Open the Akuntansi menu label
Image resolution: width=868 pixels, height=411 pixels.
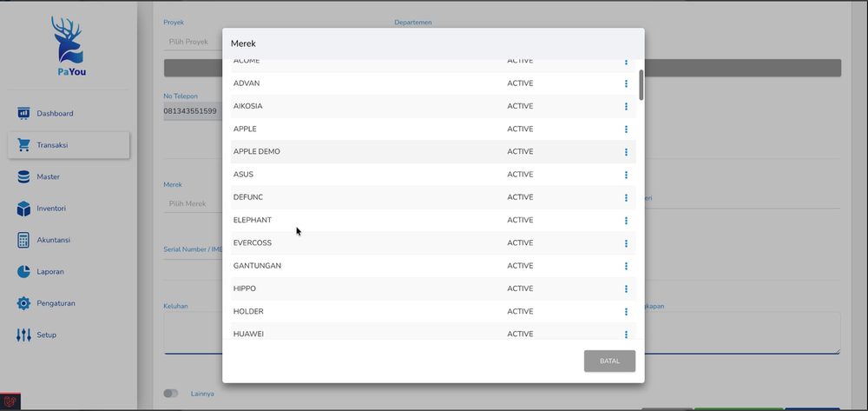click(53, 241)
